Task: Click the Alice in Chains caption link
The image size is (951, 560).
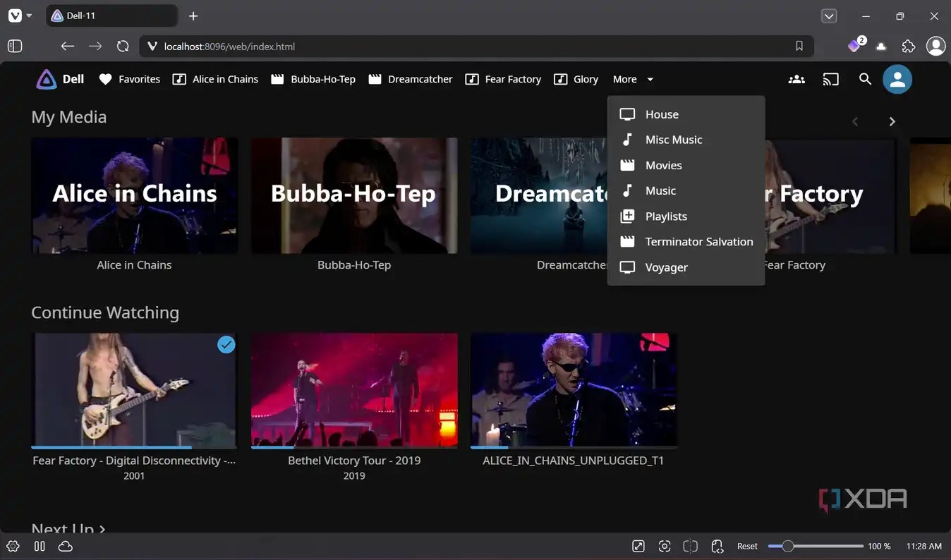Action: pyautogui.click(x=134, y=265)
